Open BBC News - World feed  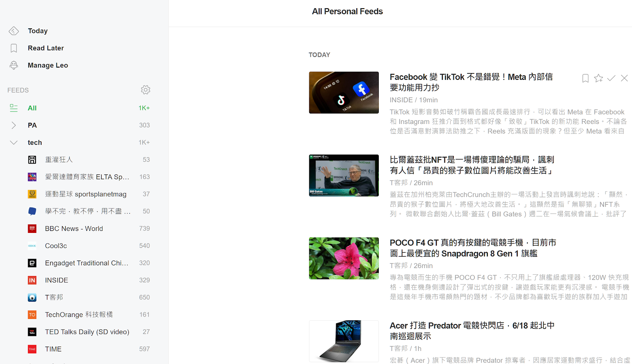pos(74,229)
